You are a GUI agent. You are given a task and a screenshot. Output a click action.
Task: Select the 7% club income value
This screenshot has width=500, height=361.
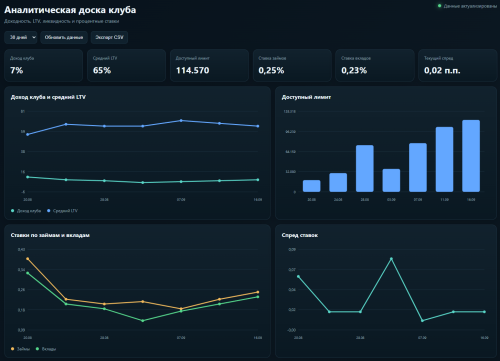coord(17,70)
